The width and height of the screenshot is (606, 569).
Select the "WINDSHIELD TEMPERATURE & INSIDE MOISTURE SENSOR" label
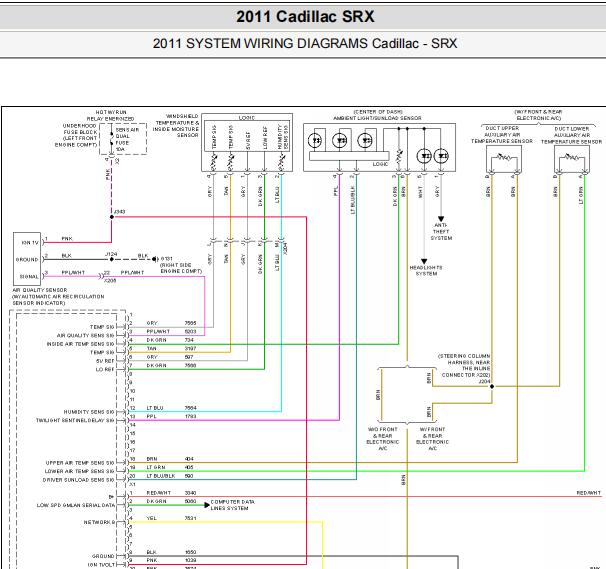[x=176, y=126]
